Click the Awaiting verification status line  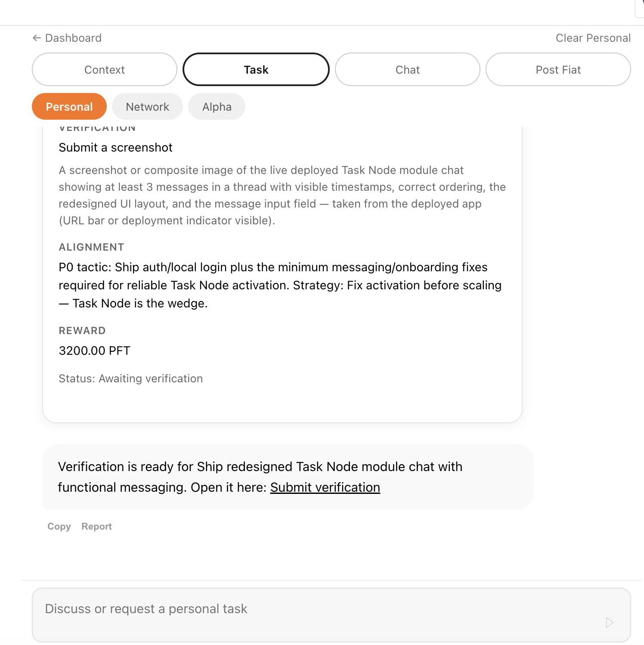tap(130, 378)
